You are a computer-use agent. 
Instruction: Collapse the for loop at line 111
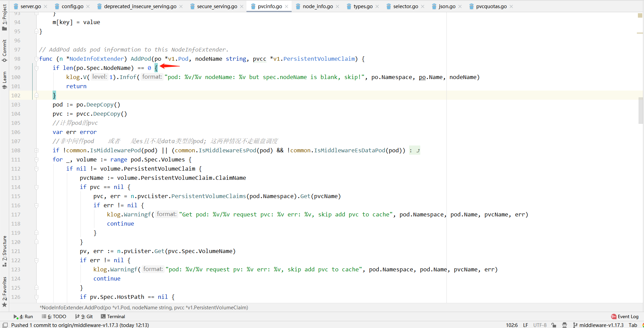36,159
